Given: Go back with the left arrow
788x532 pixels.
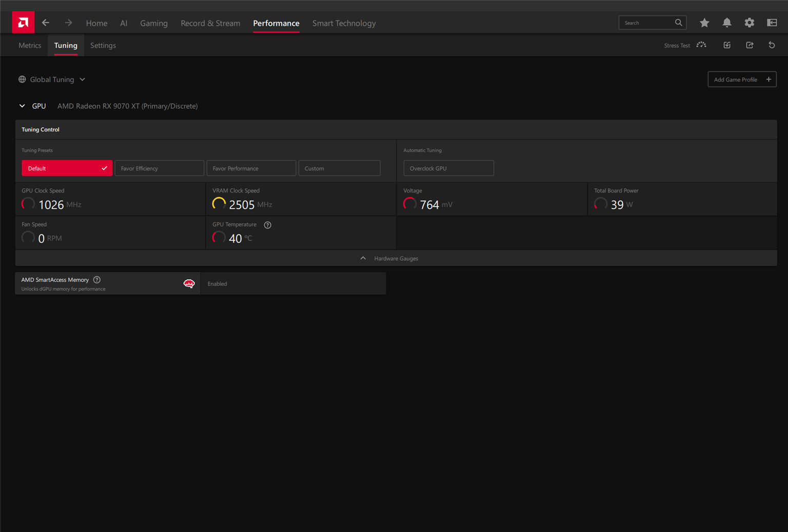Looking at the screenshot, I should click(x=46, y=23).
